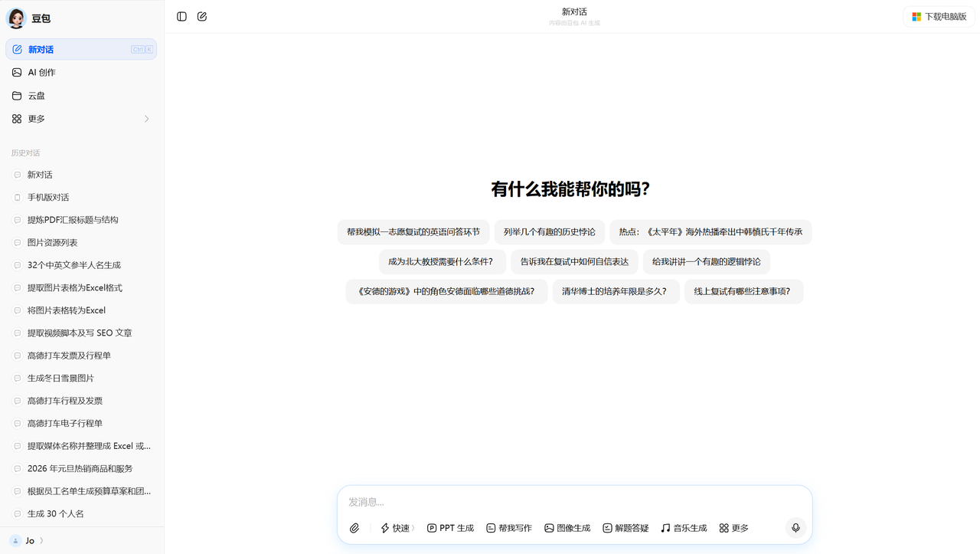Viewport: 980px width, 554px height.
Task: Click the new chat pencil icon
Action: 202,16
